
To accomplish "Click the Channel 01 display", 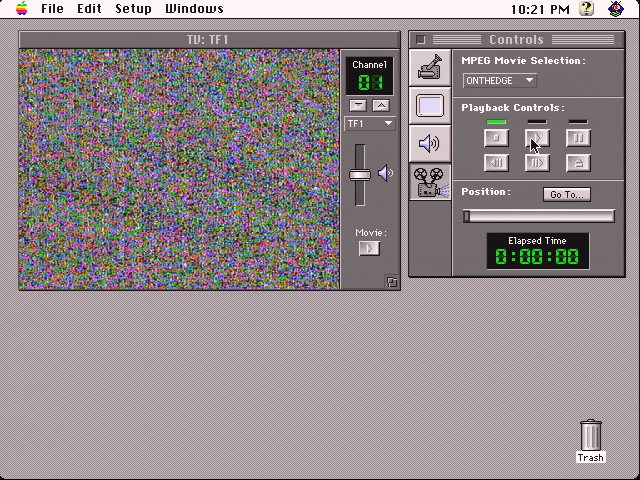I will point(370,76).
